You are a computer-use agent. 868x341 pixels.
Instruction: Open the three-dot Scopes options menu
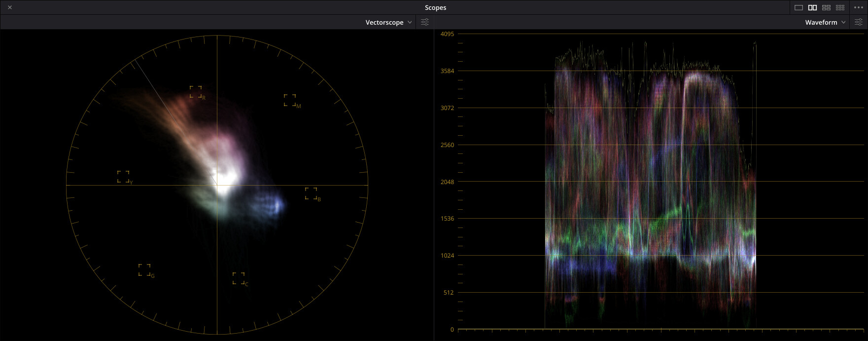click(858, 7)
